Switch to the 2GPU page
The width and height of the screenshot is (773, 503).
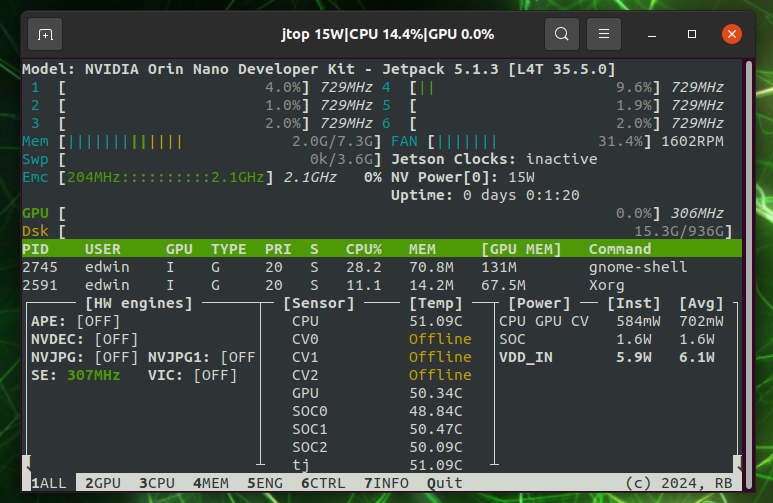102,483
